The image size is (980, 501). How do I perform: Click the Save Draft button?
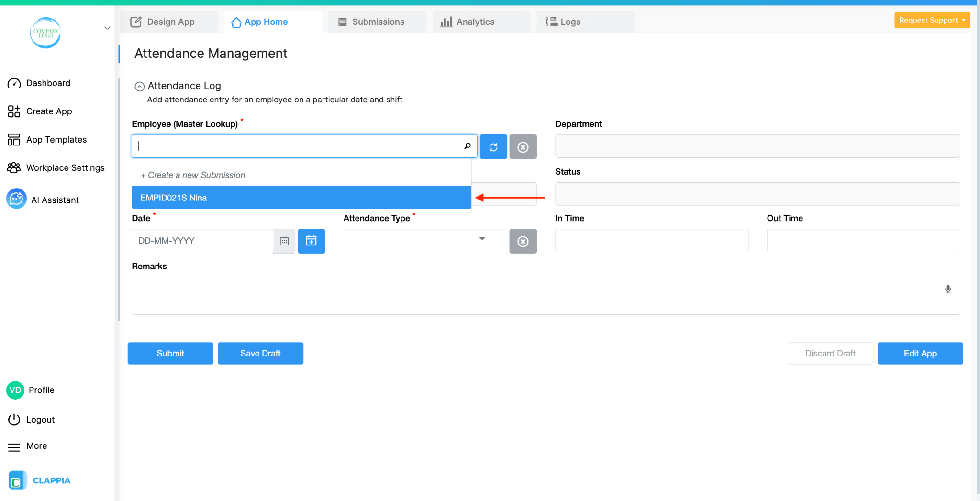tap(260, 353)
